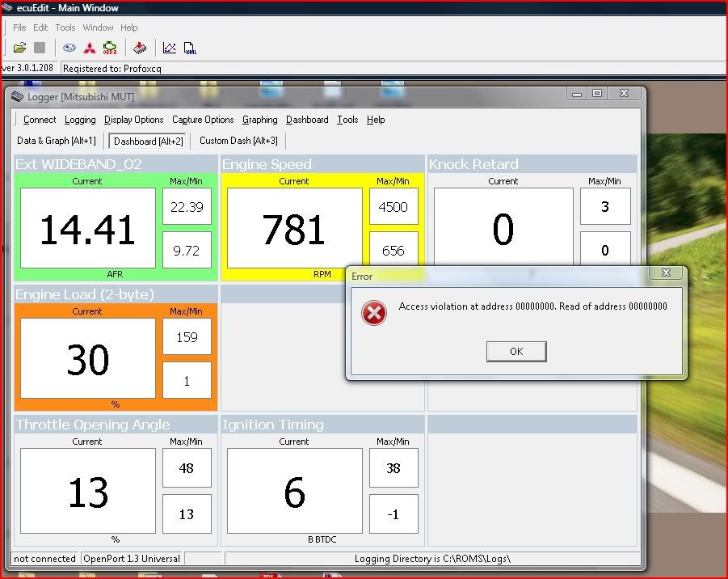Switch to Custom Dash tab

(238, 141)
